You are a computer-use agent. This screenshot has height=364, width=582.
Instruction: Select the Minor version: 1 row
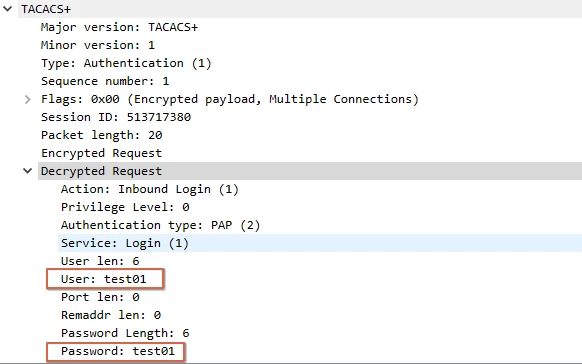point(98,45)
